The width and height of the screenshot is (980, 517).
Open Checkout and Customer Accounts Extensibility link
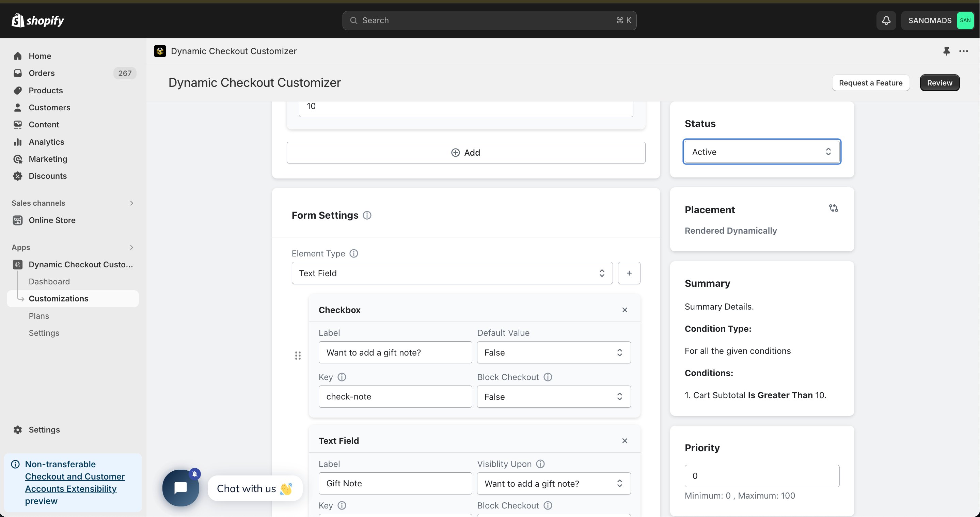[75, 482]
